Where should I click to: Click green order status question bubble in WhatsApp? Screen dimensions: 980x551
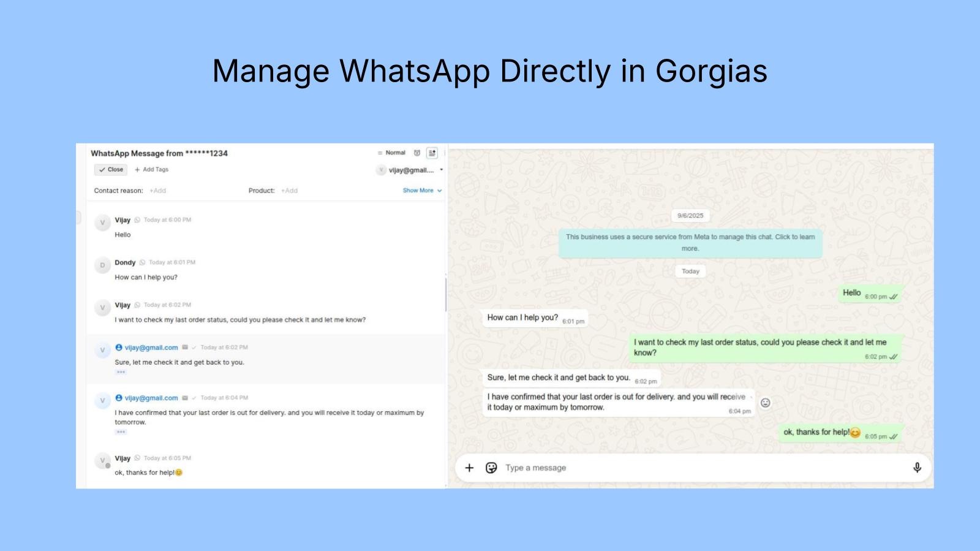click(766, 348)
